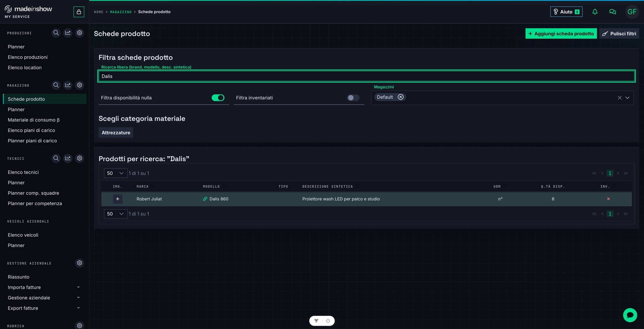
Task: Go to the MAGAZZINO breadcrumb
Action: pos(121,12)
